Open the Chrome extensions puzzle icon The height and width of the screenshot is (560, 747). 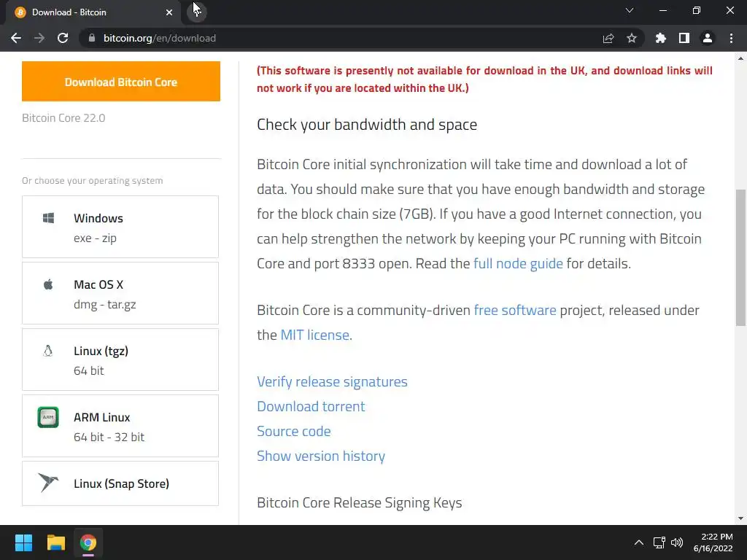pyautogui.click(x=661, y=38)
